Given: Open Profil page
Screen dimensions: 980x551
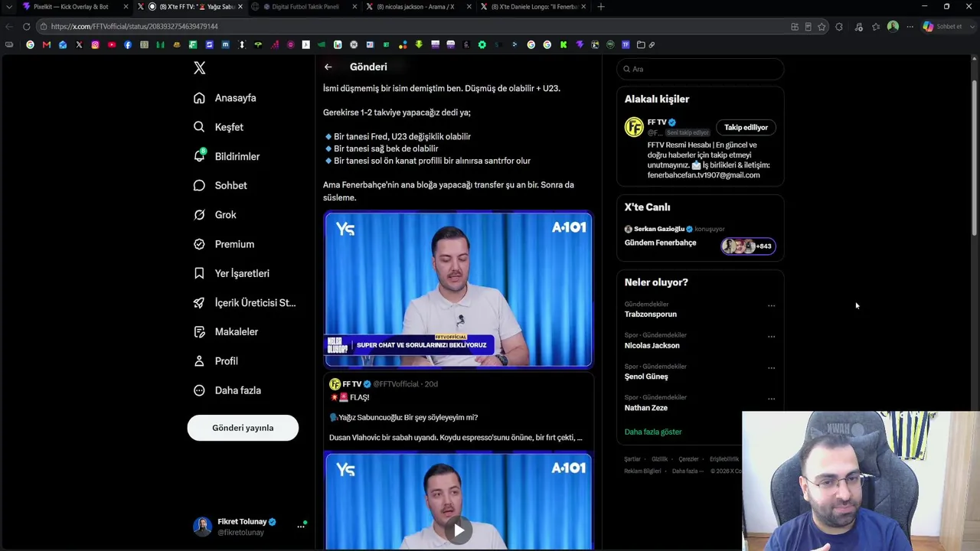Looking at the screenshot, I should click(x=215, y=361).
